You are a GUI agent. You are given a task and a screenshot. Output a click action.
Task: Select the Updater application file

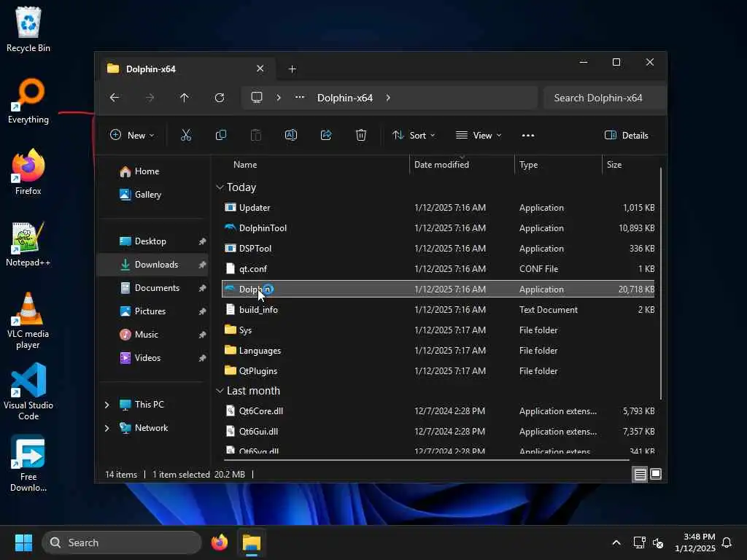[438, 208]
